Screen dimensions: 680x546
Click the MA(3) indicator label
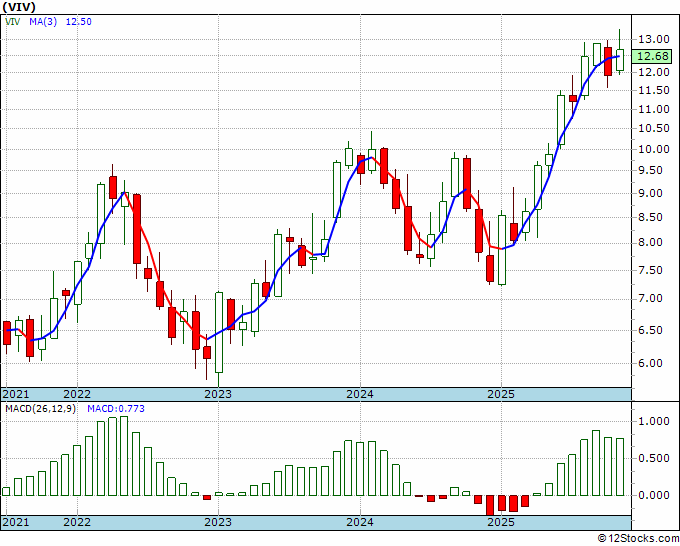click(43, 21)
